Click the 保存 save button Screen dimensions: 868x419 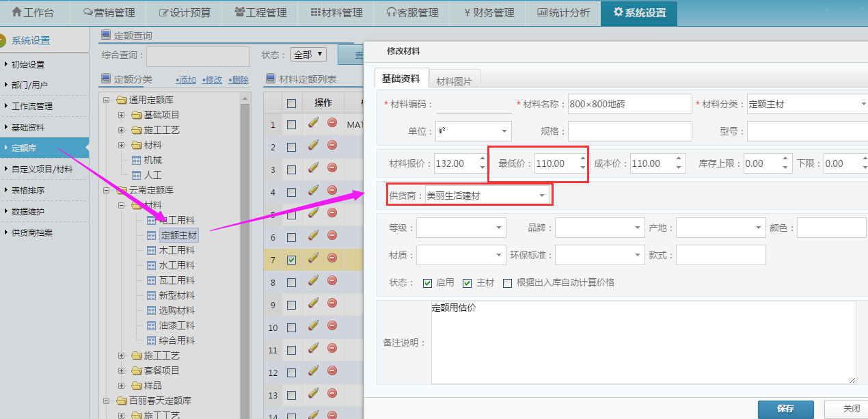pos(785,409)
